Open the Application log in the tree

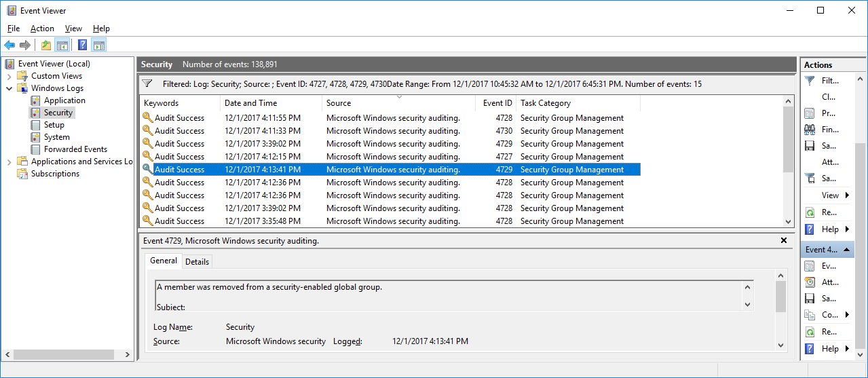(64, 100)
